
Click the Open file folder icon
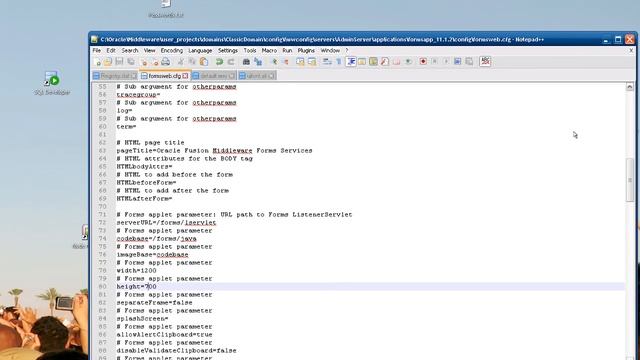[x=108, y=62]
